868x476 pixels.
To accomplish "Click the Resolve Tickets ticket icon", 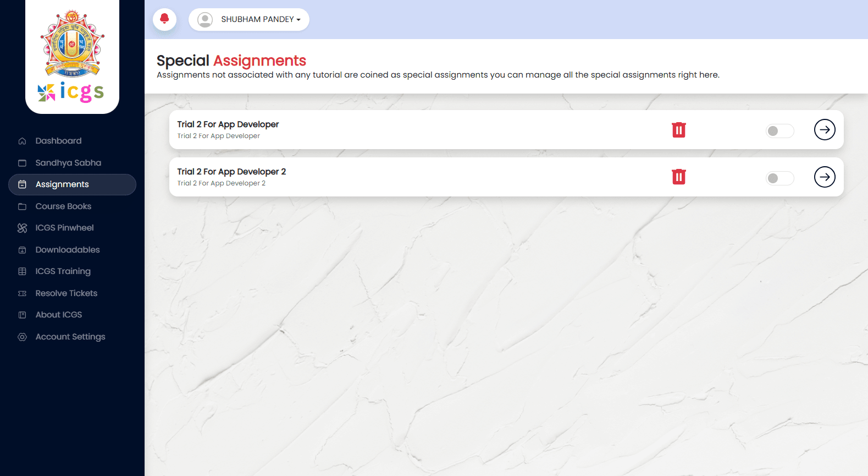I will coord(23,293).
